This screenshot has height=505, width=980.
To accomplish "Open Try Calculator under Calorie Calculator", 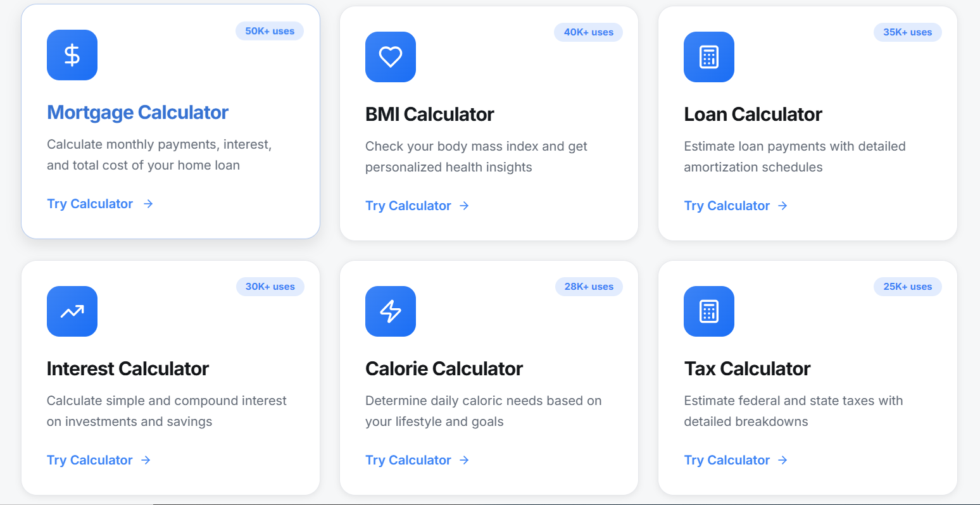I will (408, 460).
